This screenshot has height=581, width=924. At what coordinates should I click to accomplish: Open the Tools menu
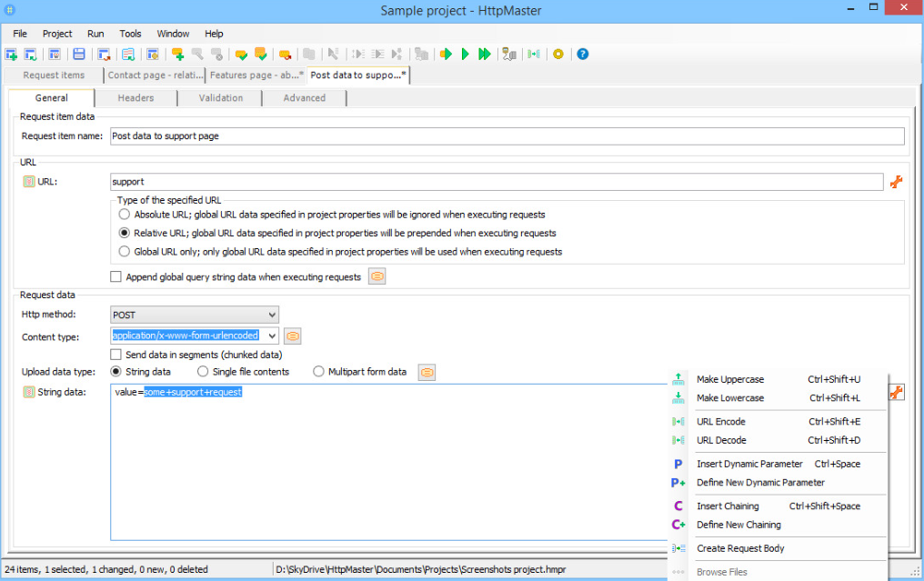[x=130, y=34]
